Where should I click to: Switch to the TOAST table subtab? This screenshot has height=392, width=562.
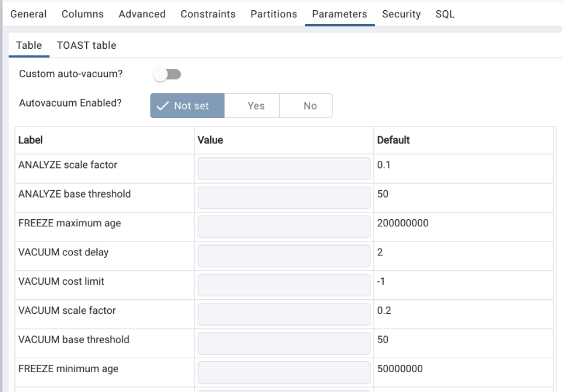88,45
